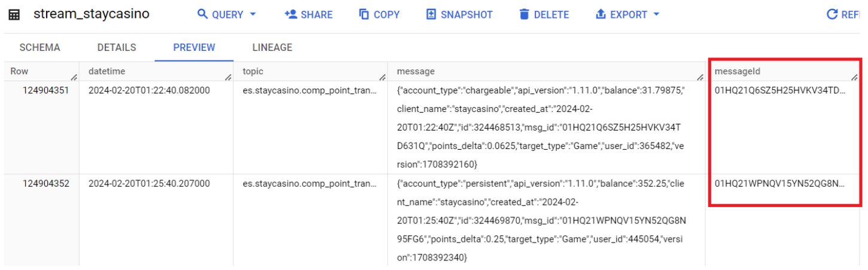Switch to the Schema tab
868x270 pixels.
coord(39,47)
